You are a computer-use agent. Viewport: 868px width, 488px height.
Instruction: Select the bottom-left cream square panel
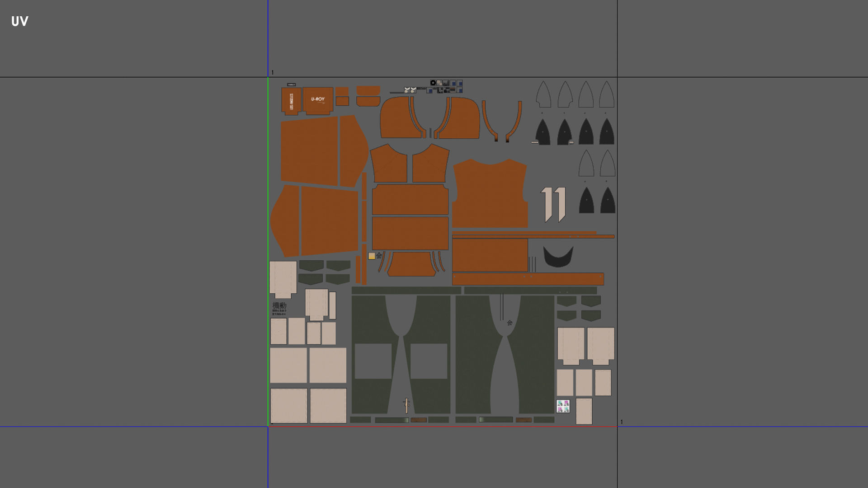point(289,405)
